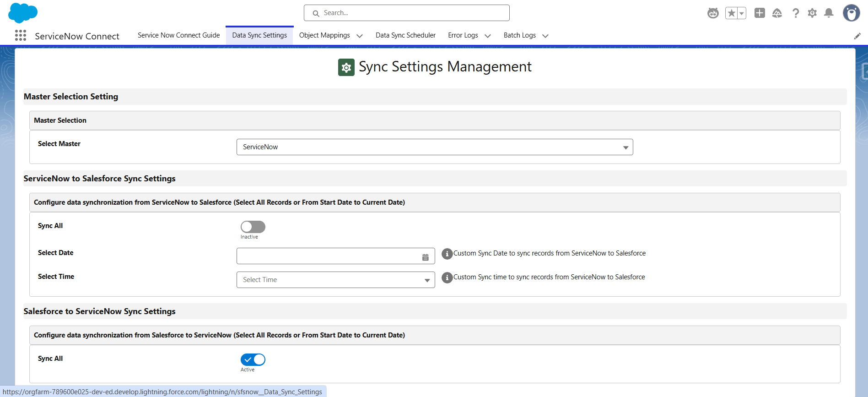The image size is (868, 397).
Task: Open the Data Sync Scheduler tab
Action: tap(405, 35)
